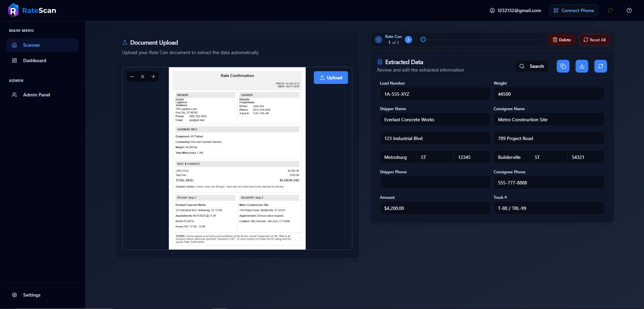Click the RateScan logo

click(32, 10)
